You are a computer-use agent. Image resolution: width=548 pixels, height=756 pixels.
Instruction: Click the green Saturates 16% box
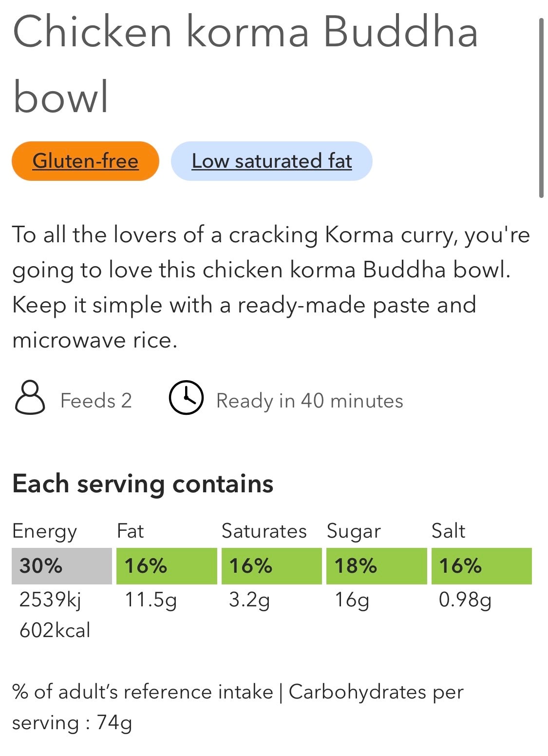click(x=272, y=566)
